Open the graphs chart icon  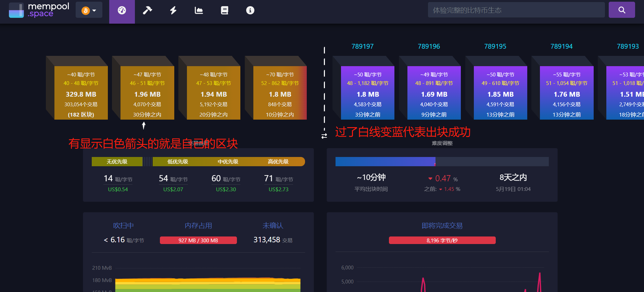[x=199, y=11]
